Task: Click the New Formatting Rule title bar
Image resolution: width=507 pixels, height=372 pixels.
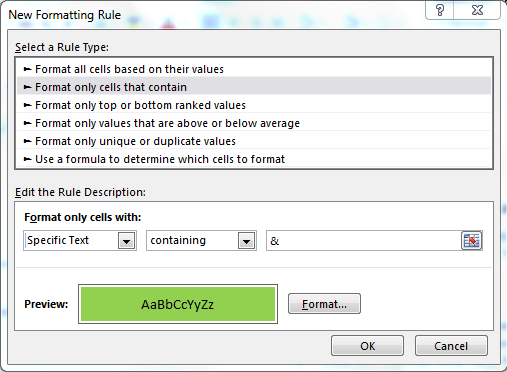Action: [213, 15]
